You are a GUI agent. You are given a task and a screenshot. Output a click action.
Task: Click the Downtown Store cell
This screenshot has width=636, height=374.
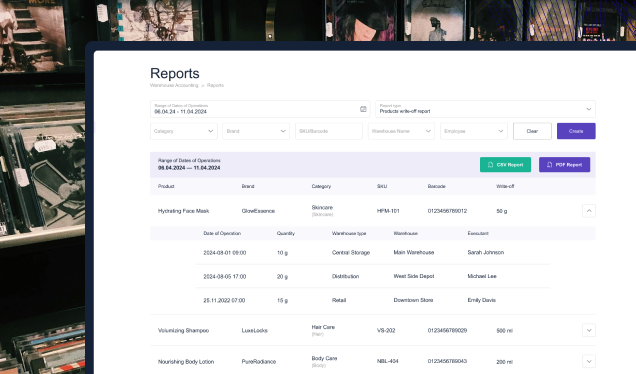pos(413,300)
